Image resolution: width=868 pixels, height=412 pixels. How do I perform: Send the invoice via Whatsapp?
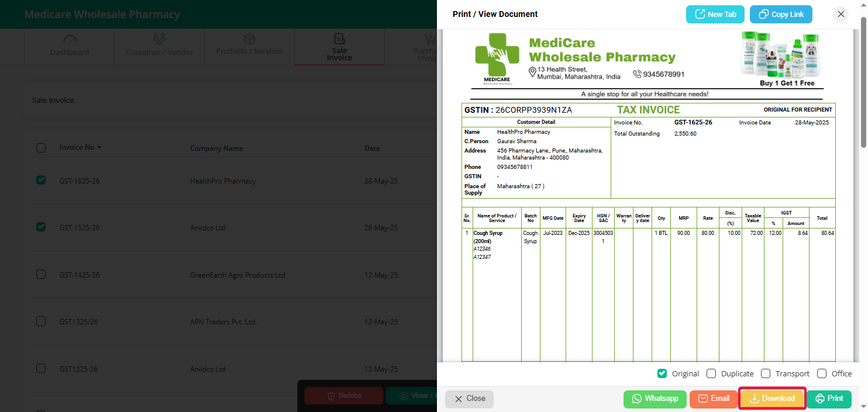[x=655, y=399]
